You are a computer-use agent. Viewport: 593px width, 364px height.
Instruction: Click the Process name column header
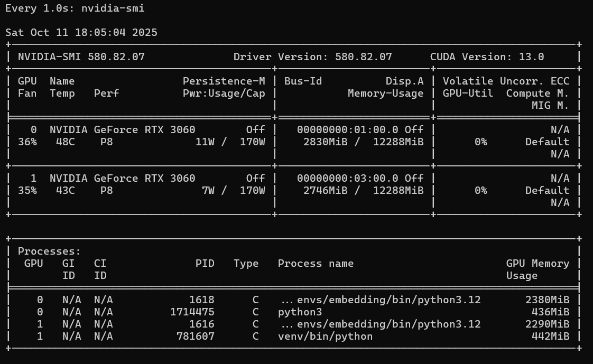(316, 264)
